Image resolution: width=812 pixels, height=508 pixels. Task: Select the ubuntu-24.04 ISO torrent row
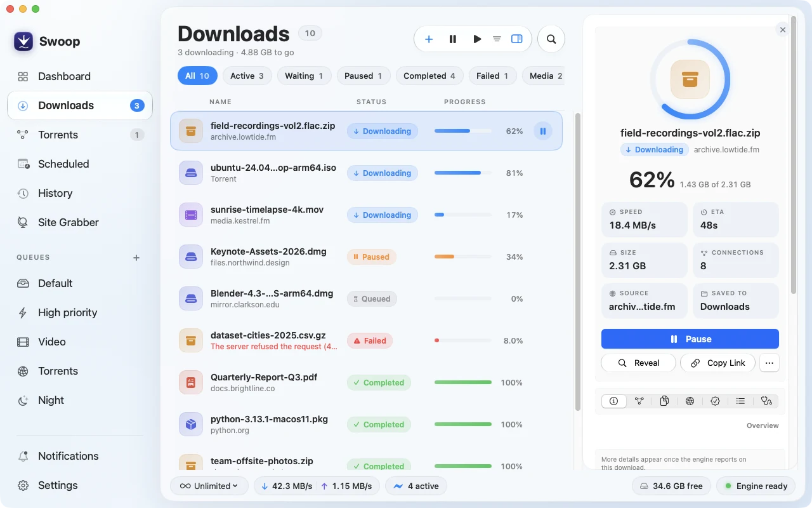366,173
